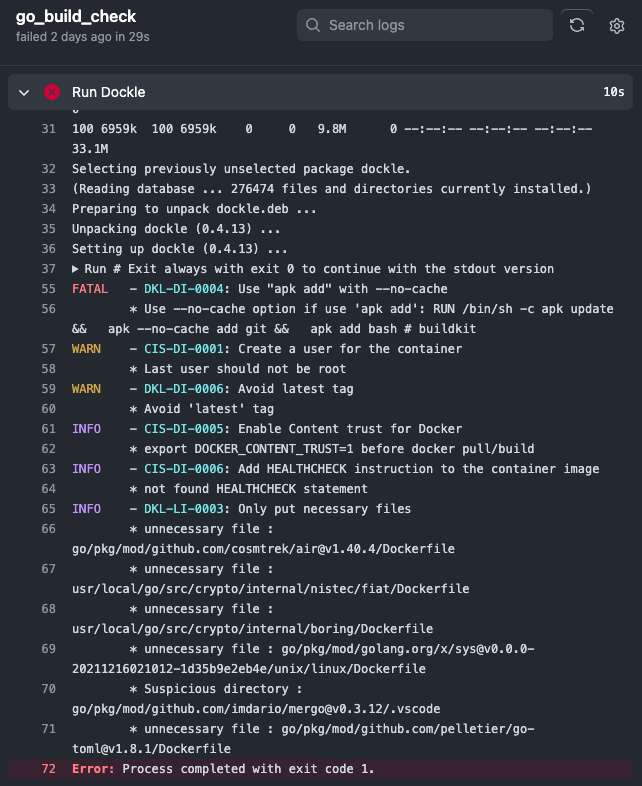Click the 10s step duration
The height and width of the screenshot is (786, 642).
click(613, 92)
